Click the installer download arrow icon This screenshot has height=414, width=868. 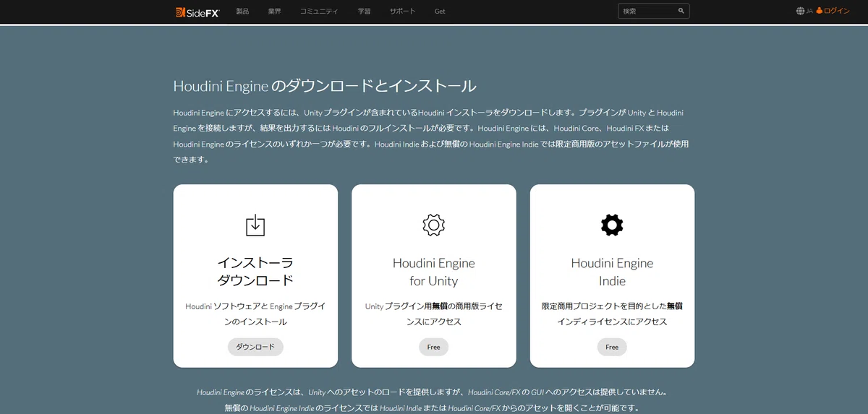coord(255,225)
